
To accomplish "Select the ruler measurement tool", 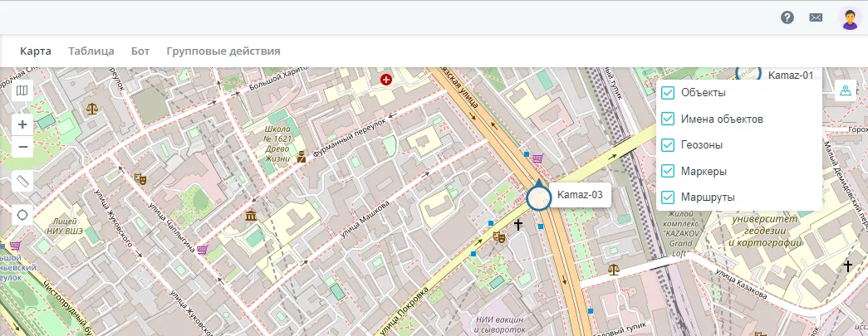I will tap(22, 181).
